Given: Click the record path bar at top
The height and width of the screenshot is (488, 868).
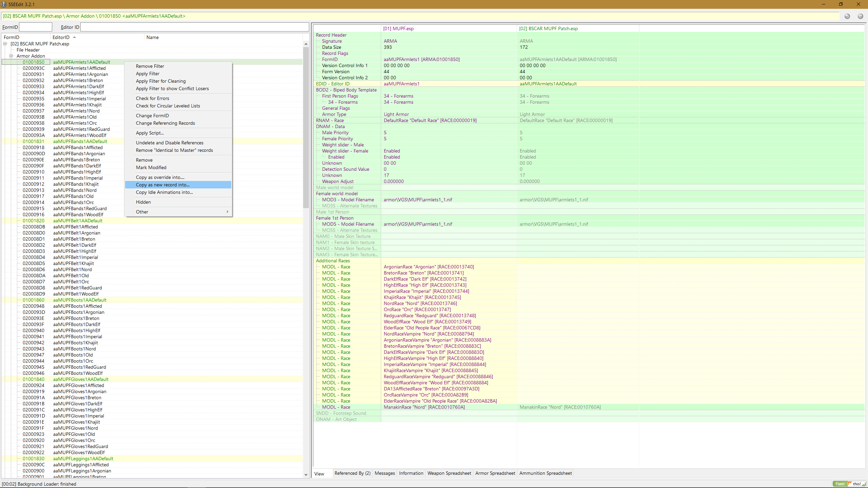Looking at the screenshot, I should 420,16.
